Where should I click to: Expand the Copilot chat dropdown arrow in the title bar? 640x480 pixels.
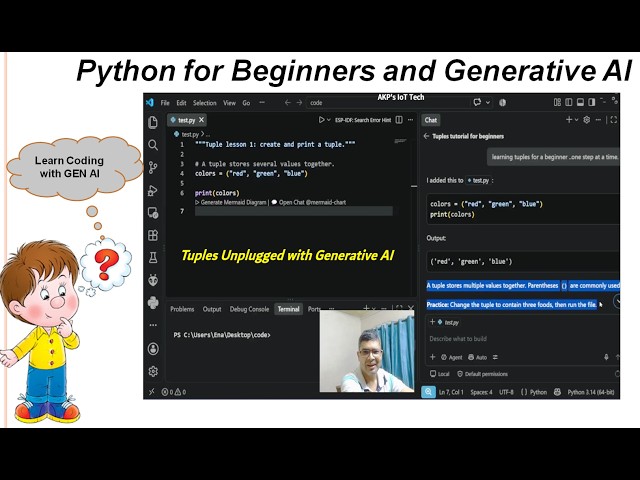(x=488, y=102)
